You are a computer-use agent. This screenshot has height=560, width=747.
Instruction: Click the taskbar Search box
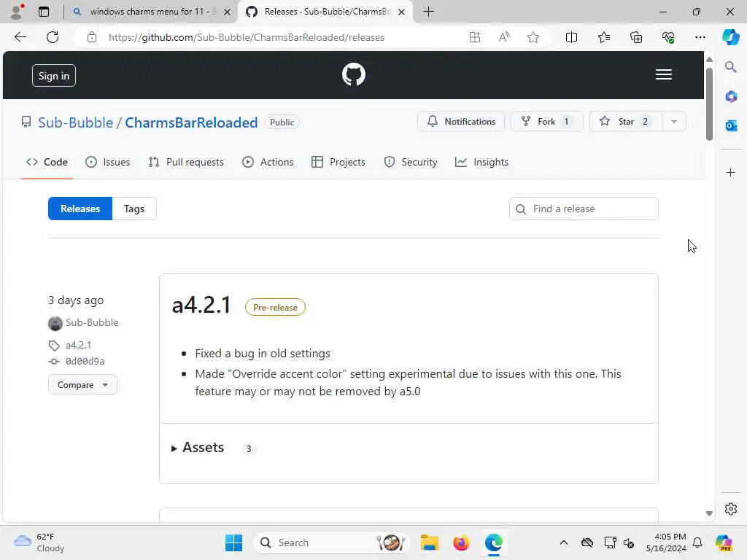tap(332, 542)
